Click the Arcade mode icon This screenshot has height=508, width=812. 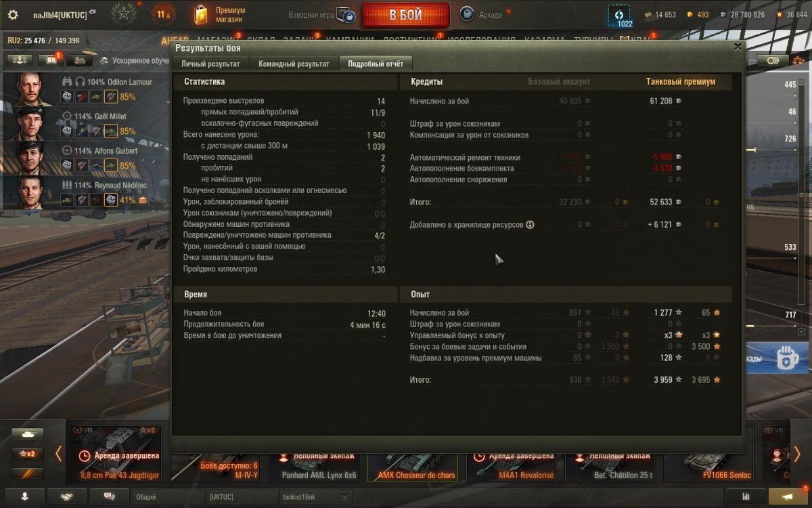point(467,14)
